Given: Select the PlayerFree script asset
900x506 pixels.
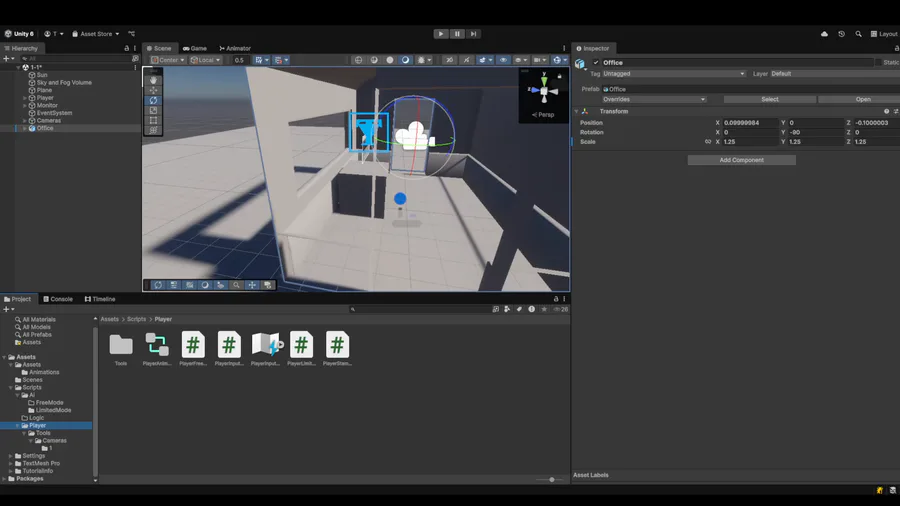Looking at the screenshot, I should click(193, 349).
